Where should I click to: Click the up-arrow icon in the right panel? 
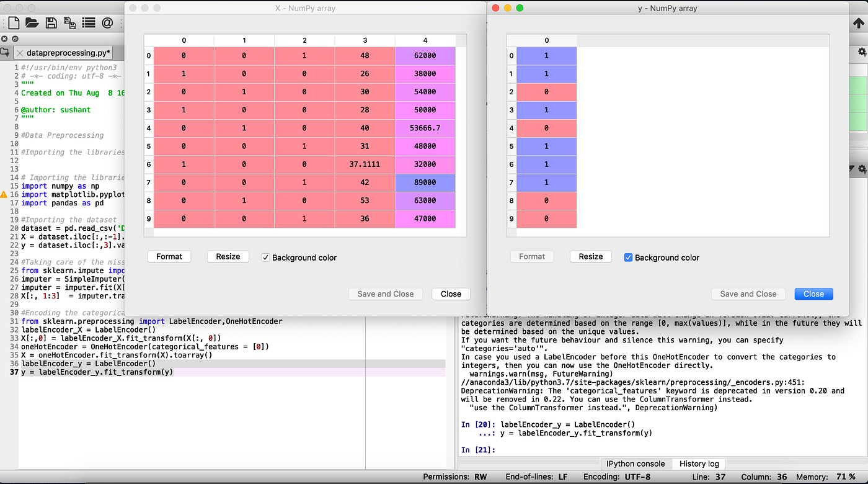(x=859, y=22)
